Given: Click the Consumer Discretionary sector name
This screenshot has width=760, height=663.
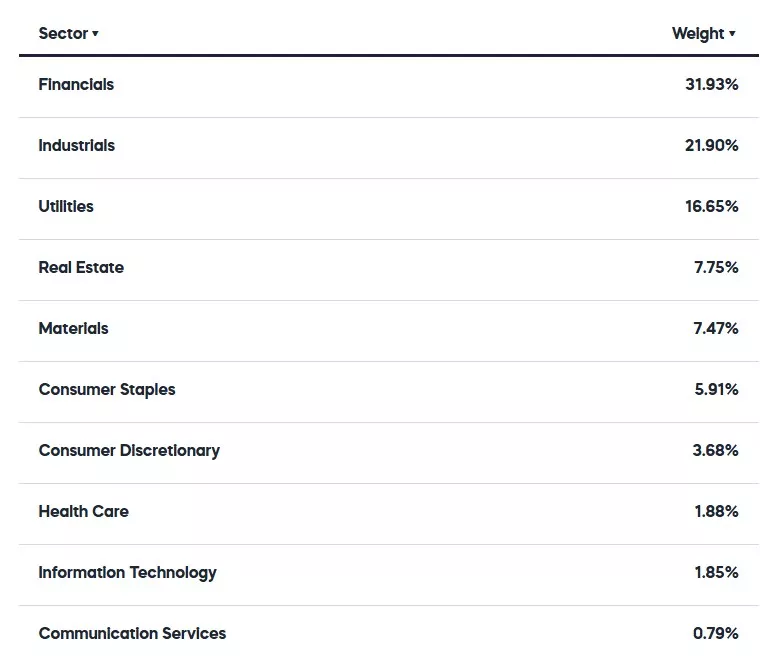Looking at the screenshot, I should (x=129, y=450).
